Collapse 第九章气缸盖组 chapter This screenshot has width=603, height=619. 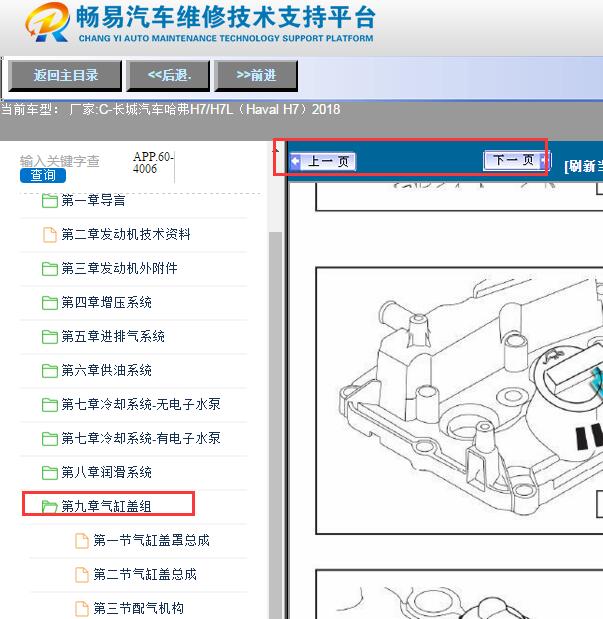106,506
